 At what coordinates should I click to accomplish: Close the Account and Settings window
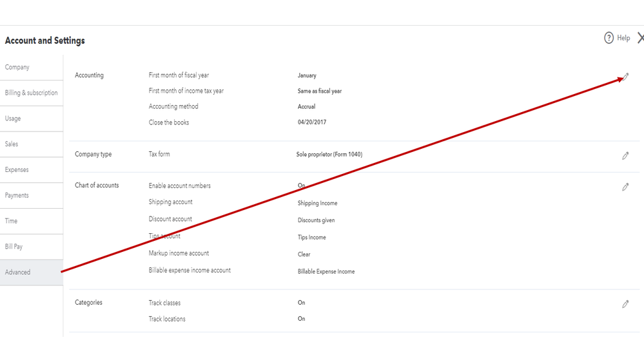coord(640,39)
